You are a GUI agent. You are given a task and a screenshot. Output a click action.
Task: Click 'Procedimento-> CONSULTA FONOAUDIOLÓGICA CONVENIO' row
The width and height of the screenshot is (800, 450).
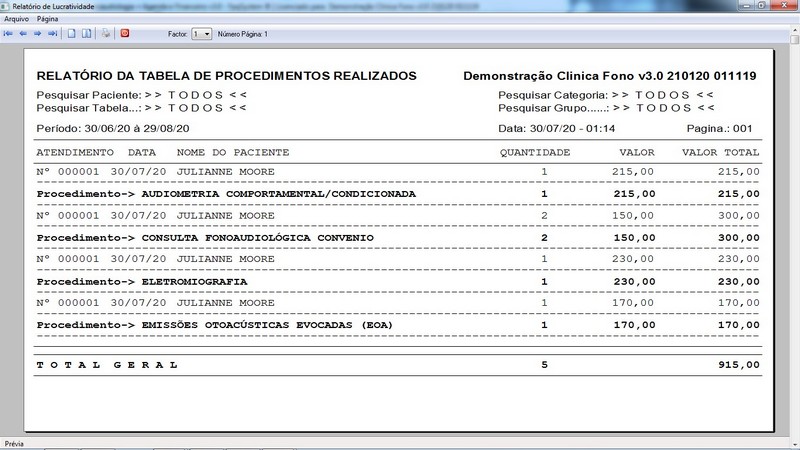tap(398, 238)
